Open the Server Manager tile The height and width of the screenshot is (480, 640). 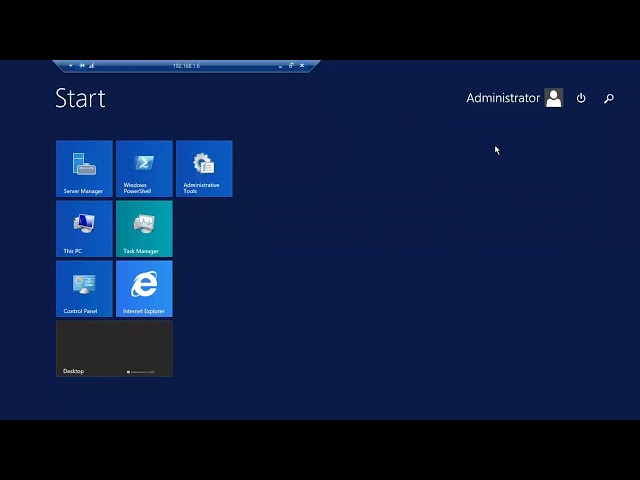[84, 169]
